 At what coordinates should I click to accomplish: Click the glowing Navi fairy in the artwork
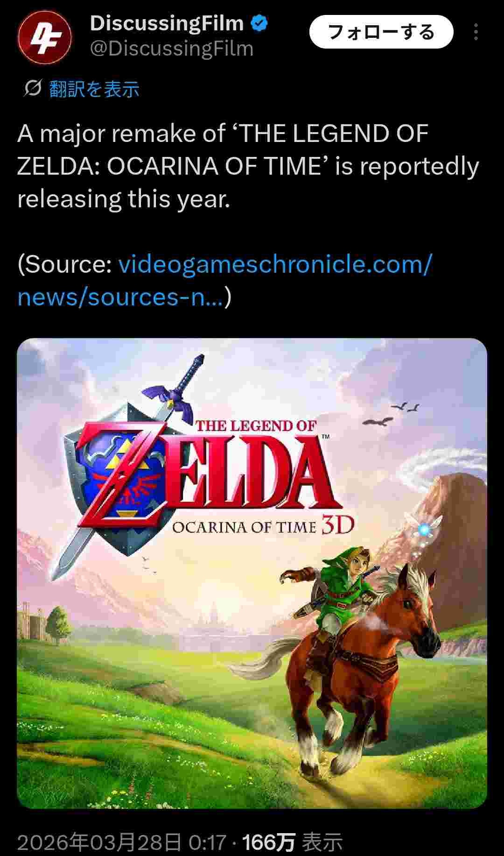click(x=424, y=530)
